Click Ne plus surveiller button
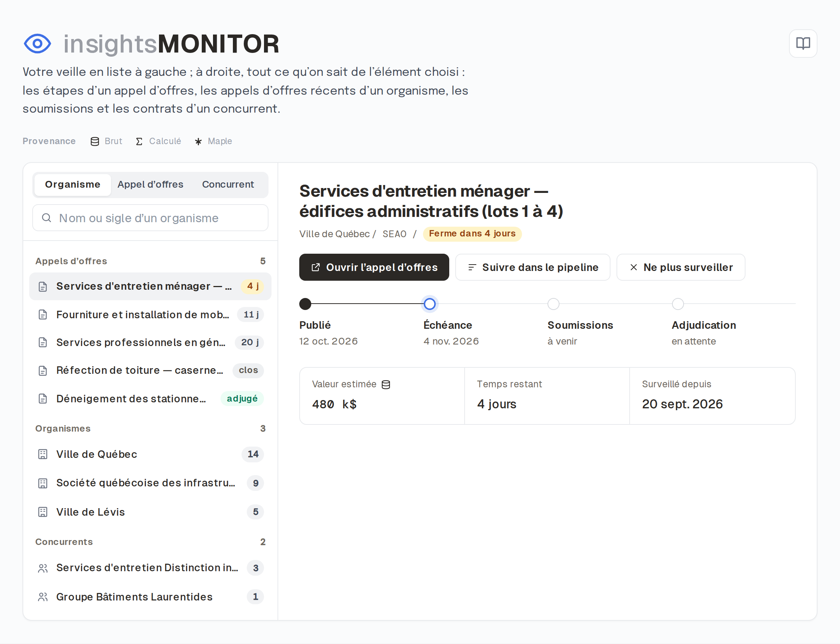Viewport: 840px width, 644px height. tap(681, 267)
